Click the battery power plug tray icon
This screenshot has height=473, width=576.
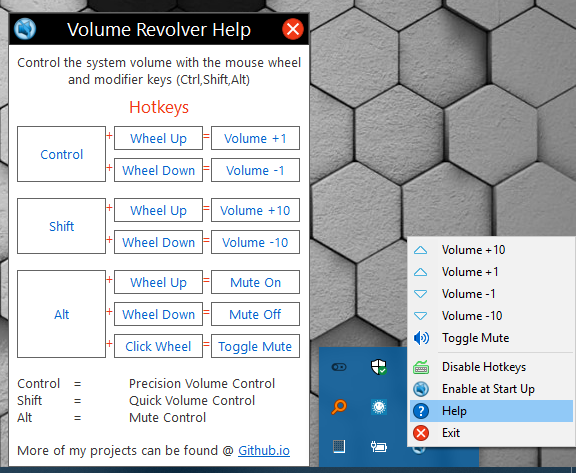coord(379,447)
